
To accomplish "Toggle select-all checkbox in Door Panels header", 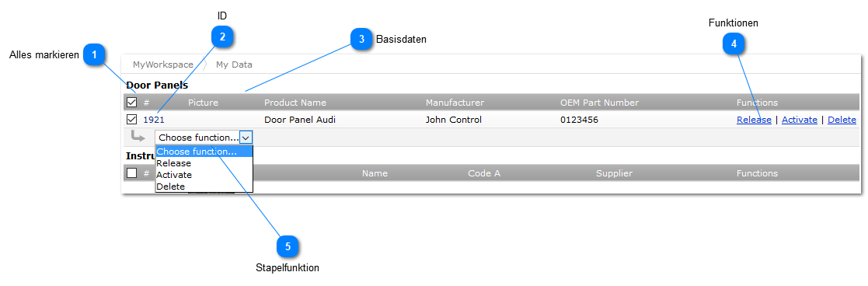I will 132,103.
